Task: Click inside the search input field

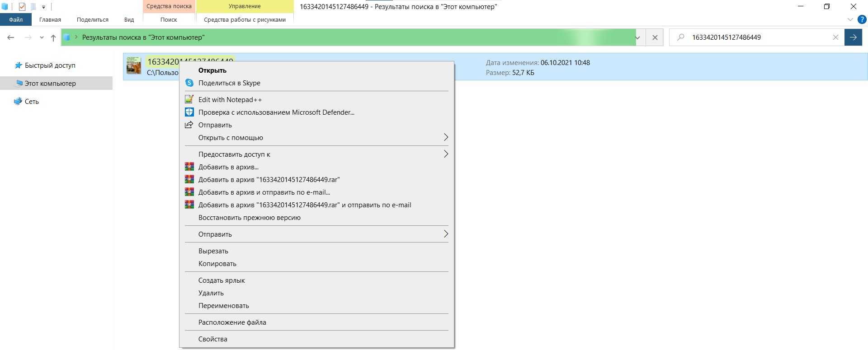Action: pos(755,37)
